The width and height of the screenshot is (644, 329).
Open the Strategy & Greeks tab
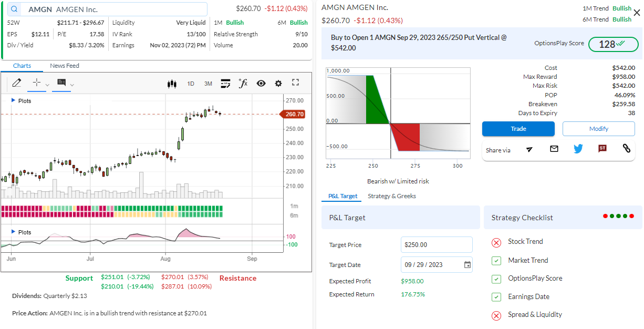(x=392, y=196)
